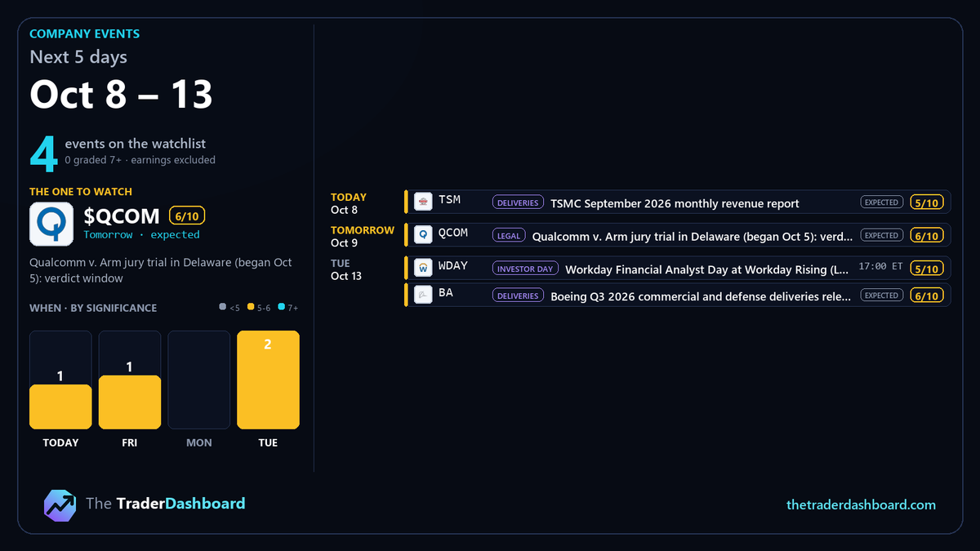Open the Qualcomm v. Arm jury trial event row

[x=677, y=235]
